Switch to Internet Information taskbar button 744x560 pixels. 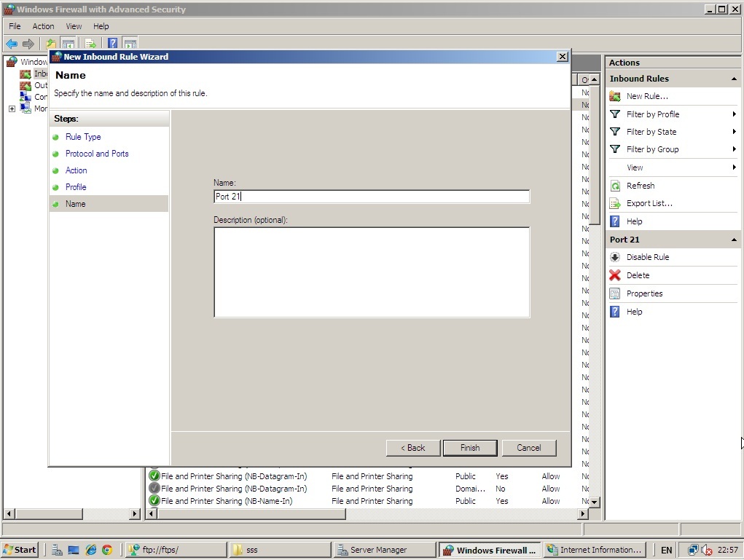click(x=595, y=550)
